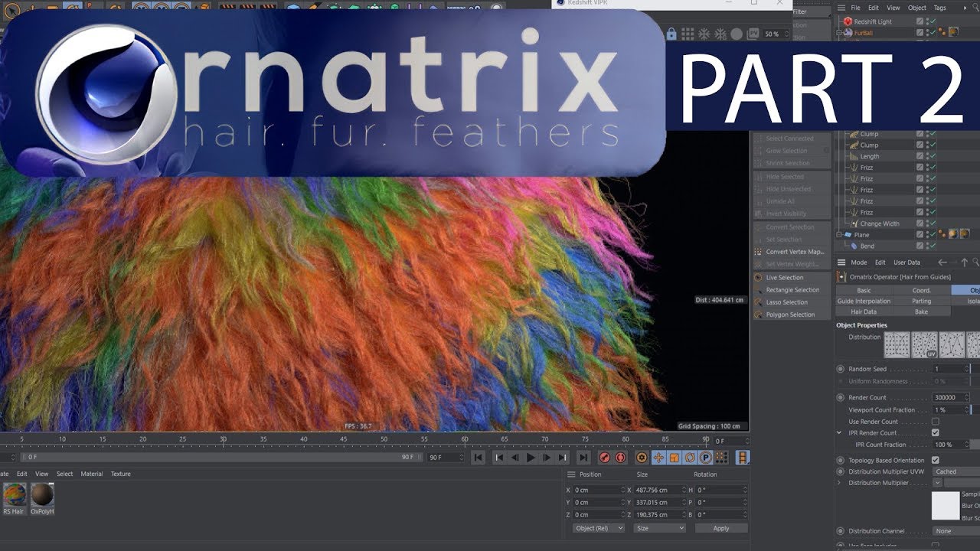Step back one frame
The height and width of the screenshot is (551, 980).
click(x=514, y=458)
